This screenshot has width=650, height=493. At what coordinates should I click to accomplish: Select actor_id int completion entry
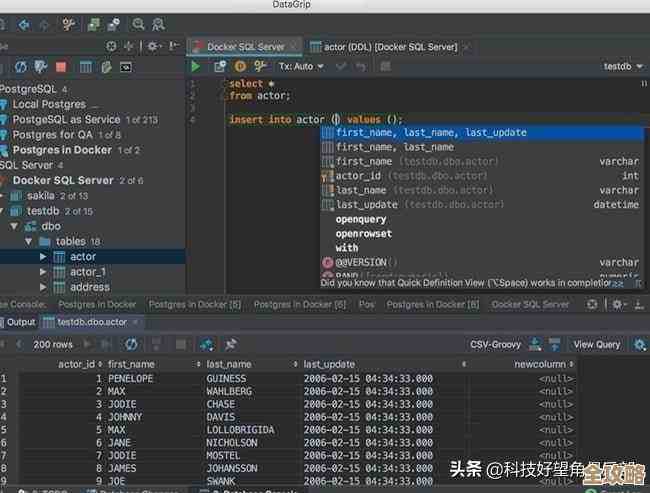(x=482, y=176)
